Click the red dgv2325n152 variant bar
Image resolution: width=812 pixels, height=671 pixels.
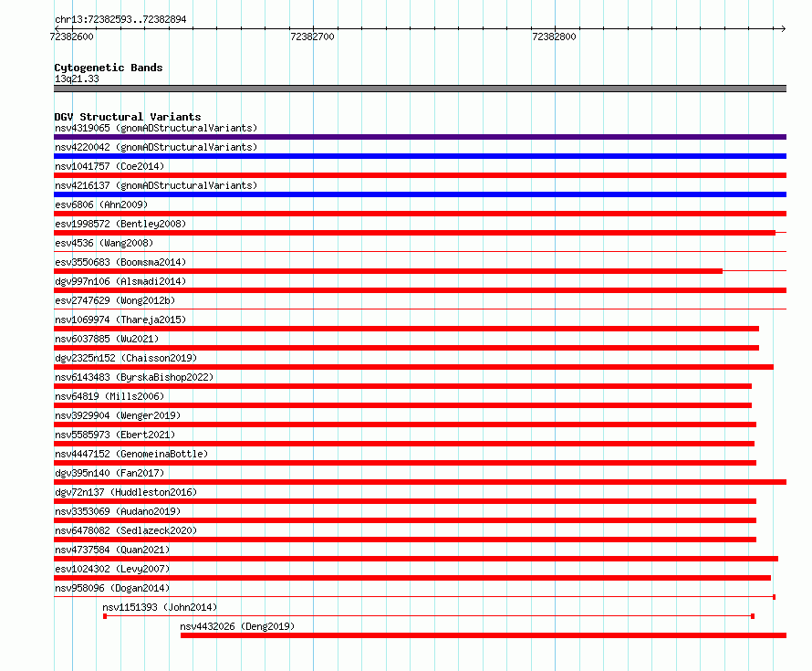click(x=414, y=367)
